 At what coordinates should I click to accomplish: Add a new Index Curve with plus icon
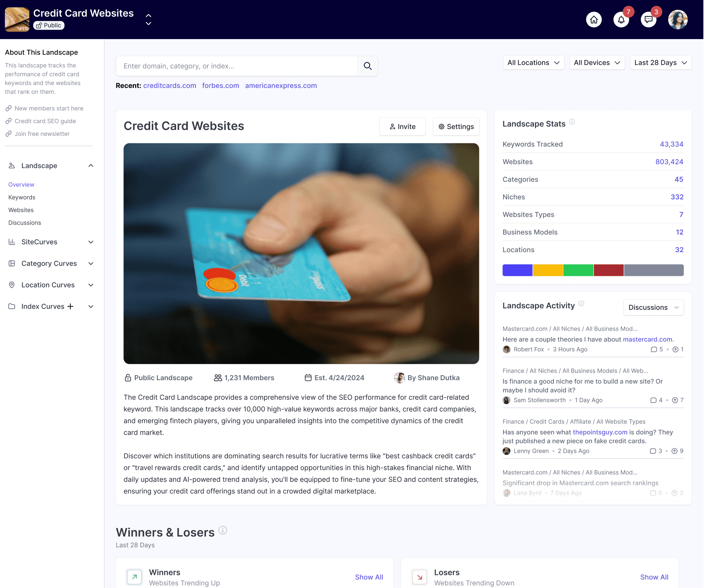(x=70, y=307)
